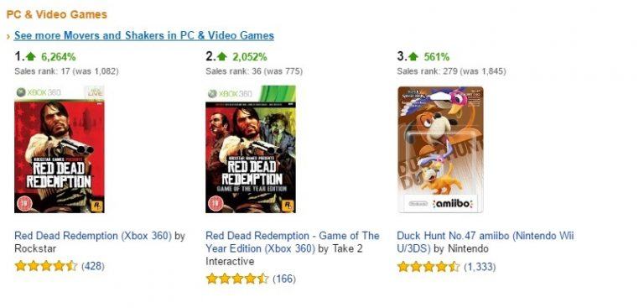This screenshot has height=308, width=644.
Task: Click the Game of the Year Edition cover image
Action: click(251, 149)
